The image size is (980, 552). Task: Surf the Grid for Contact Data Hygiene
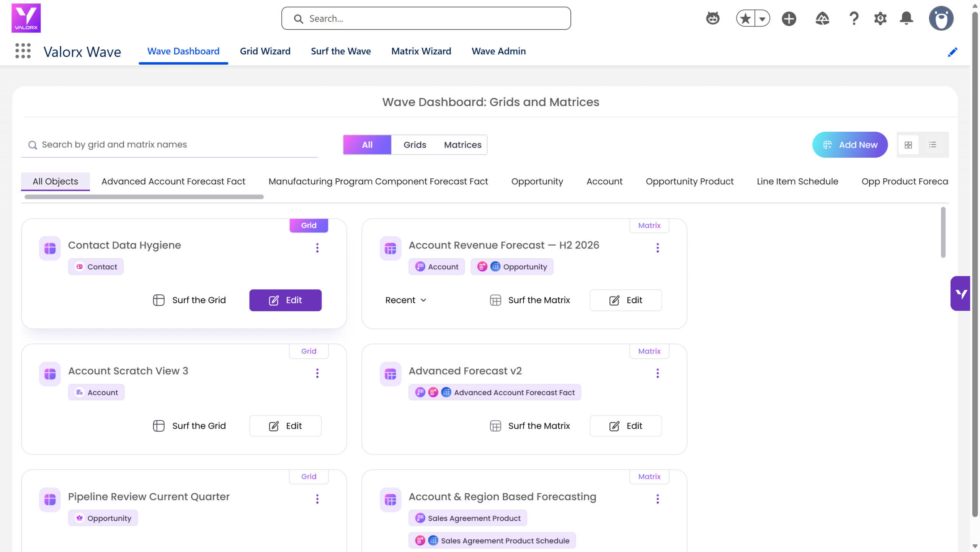point(189,300)
